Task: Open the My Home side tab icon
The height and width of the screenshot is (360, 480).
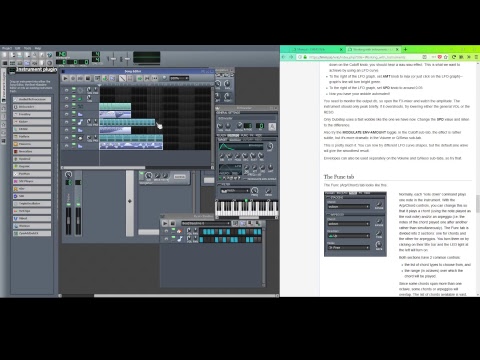Action: (4, 133)
